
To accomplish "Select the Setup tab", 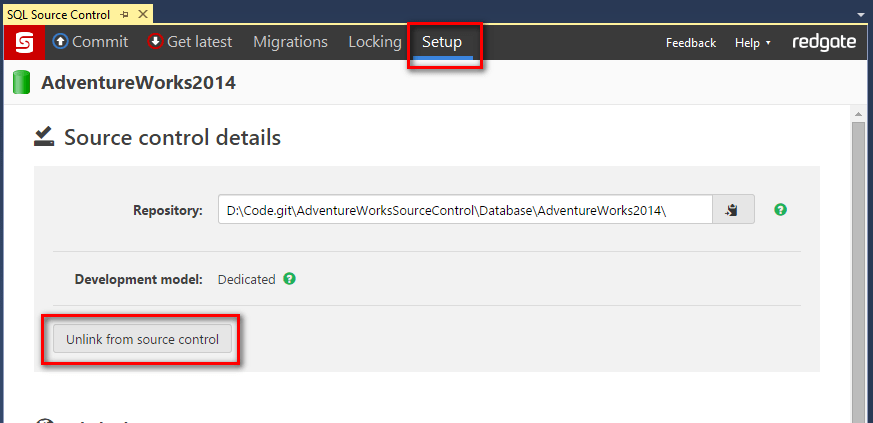I will click(x=442, y=42).
